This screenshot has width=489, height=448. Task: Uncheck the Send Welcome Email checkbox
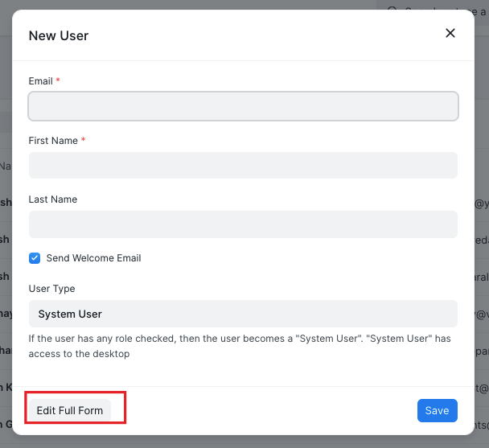35,258
